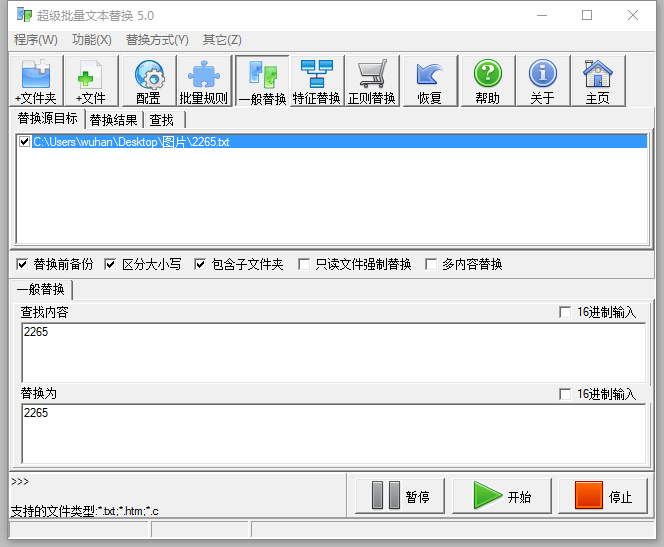Open the 替换方式(Y) menu
This screenshot has width=664, height=547.
pos(157,40)
